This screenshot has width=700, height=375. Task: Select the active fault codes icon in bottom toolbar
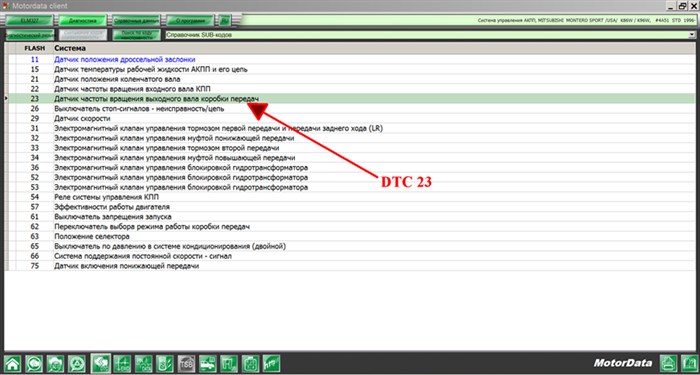pos(100,363)
